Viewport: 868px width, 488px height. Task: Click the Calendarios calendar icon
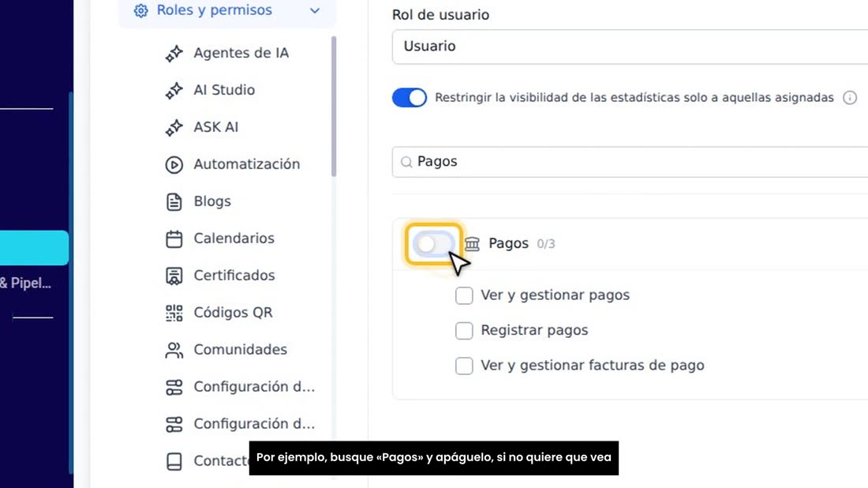[x=174, y=238]
